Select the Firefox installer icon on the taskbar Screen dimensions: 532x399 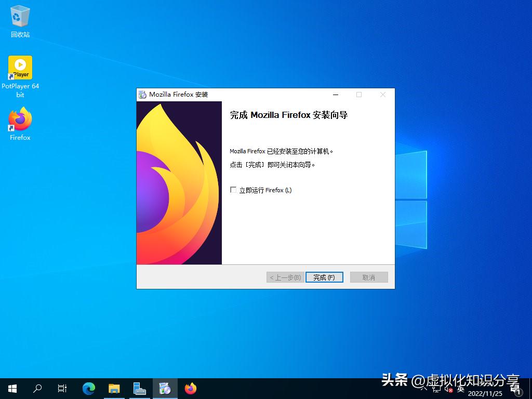(x=165, y=388)
